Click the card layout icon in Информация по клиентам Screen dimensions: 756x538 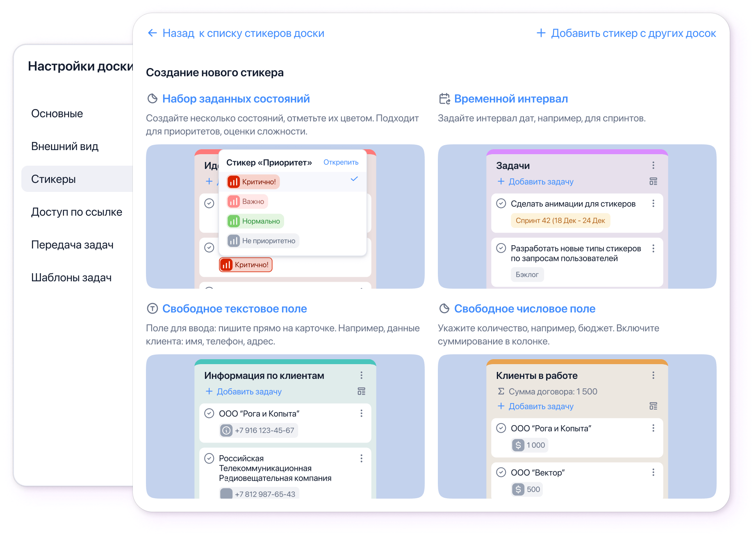pos(361,391)
